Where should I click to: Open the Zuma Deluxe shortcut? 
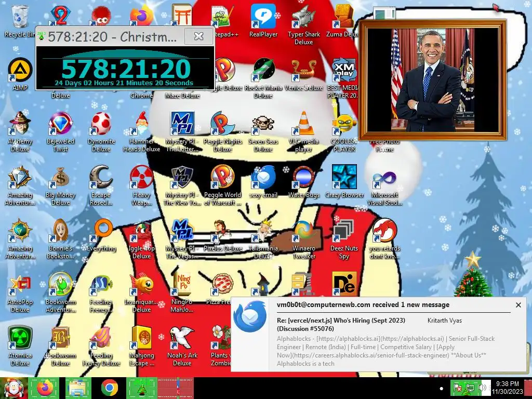point(343,21)
